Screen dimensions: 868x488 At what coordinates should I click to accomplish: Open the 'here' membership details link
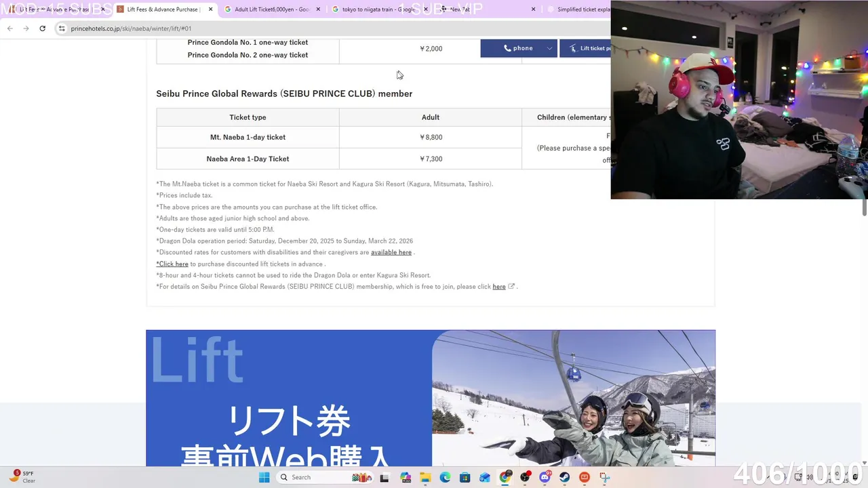pyautogui.click(x=499, y=287)
